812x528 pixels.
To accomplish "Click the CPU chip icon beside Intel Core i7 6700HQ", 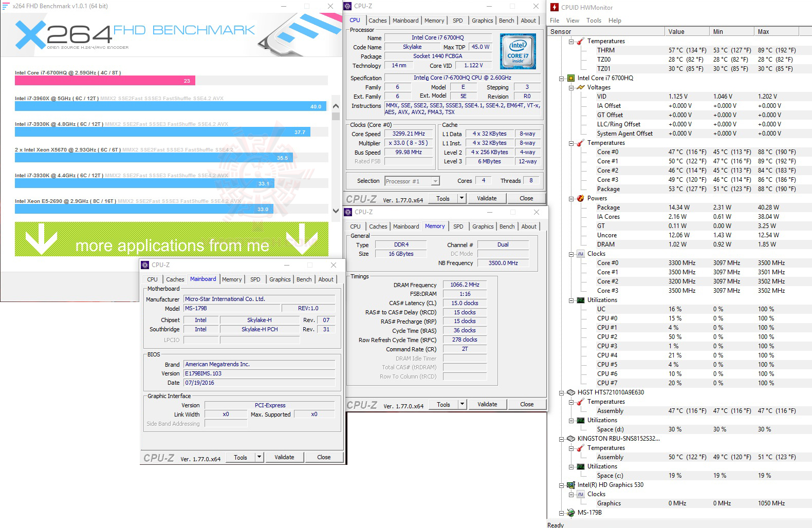I will coord(570,78).
